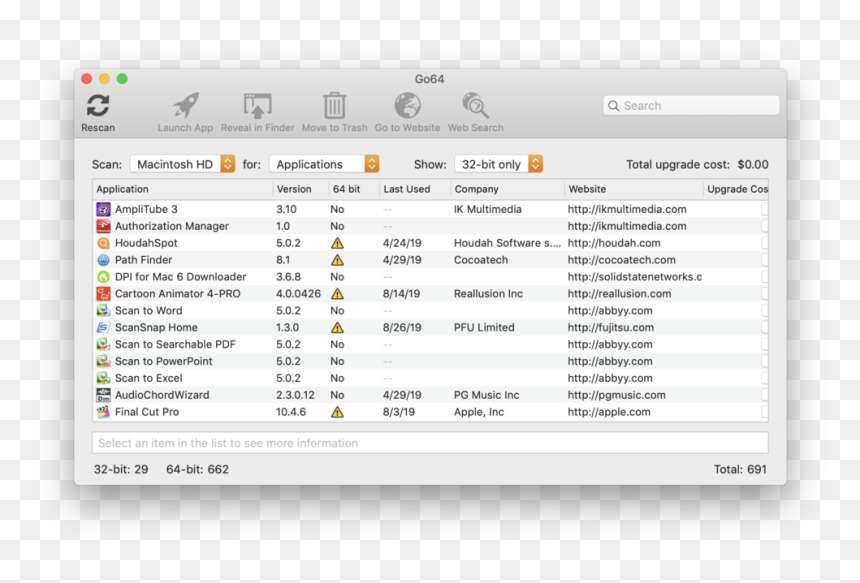Viewport: 860px width, 583px height.
Task: Click ScanSnap Home app icon
Action: pyautogui.click(x=103, y=327)
